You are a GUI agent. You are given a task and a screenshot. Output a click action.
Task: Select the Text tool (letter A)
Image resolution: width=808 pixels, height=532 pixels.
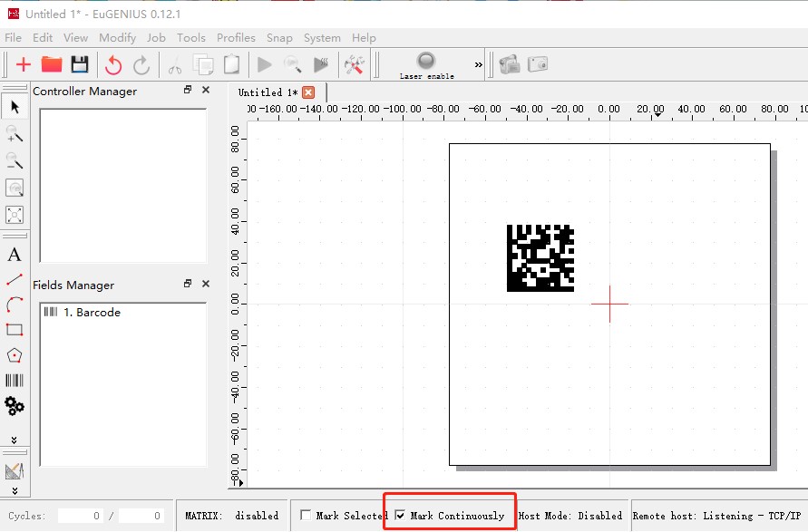(x=15, y=255)
